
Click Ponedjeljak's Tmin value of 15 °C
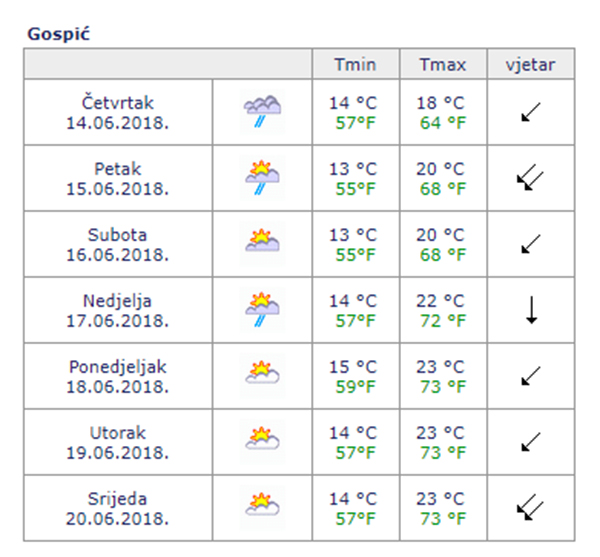(354, 366)
